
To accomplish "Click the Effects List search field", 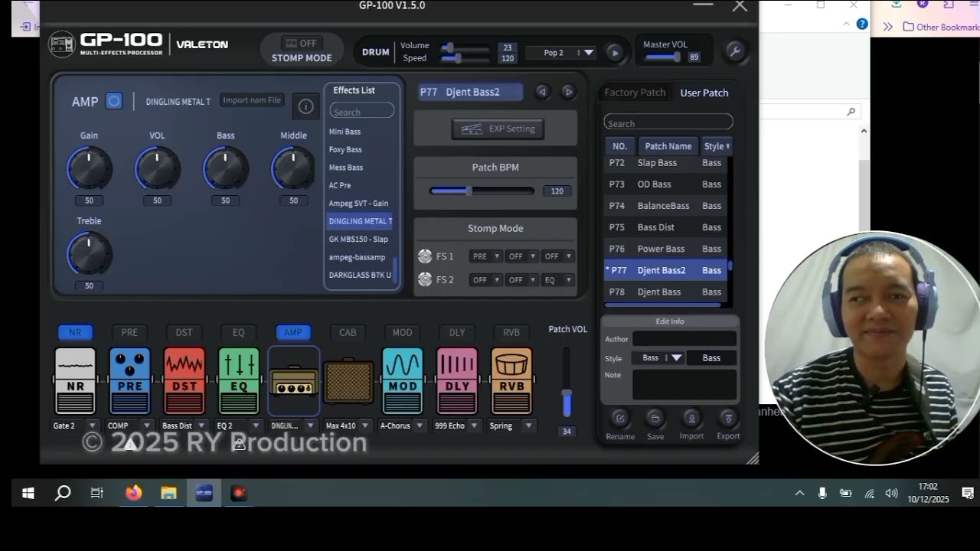I will [361, 112].
